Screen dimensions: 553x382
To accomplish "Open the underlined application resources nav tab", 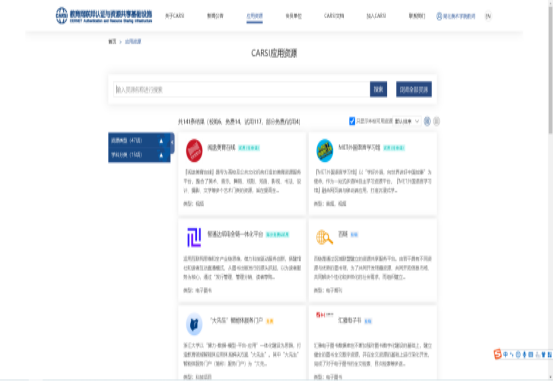I will [254, 16].
